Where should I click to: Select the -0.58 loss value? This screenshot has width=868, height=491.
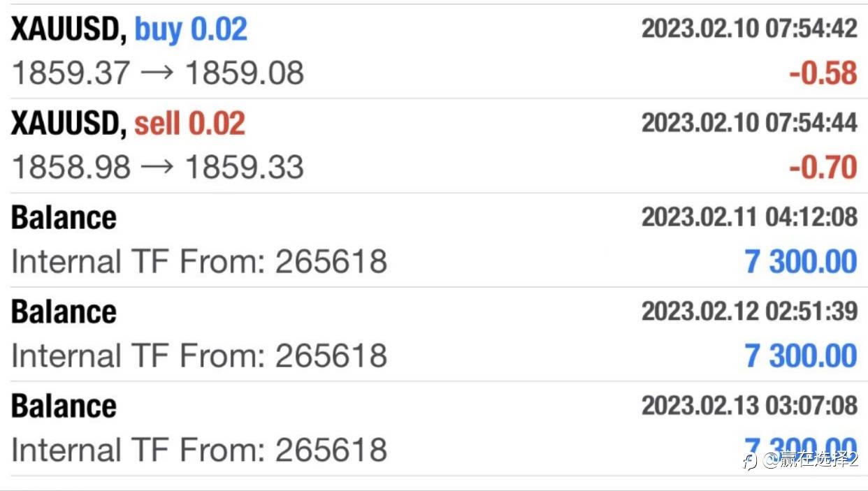tap(823, 73)
